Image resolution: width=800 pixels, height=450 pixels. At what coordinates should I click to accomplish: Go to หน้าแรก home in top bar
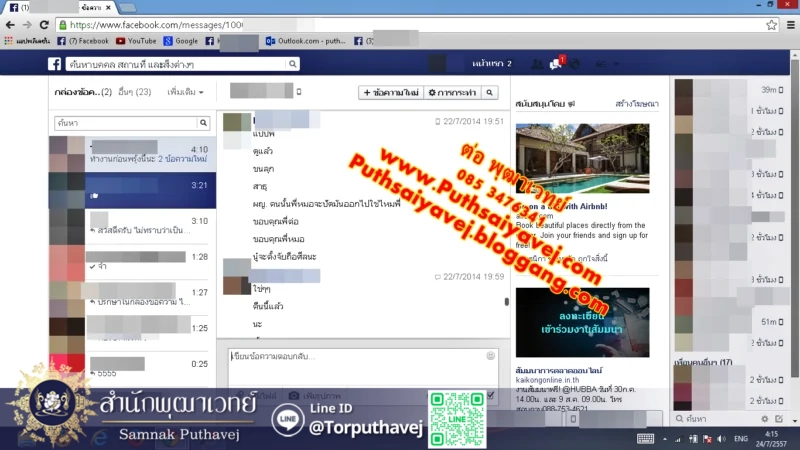click(x=492, y=64)
